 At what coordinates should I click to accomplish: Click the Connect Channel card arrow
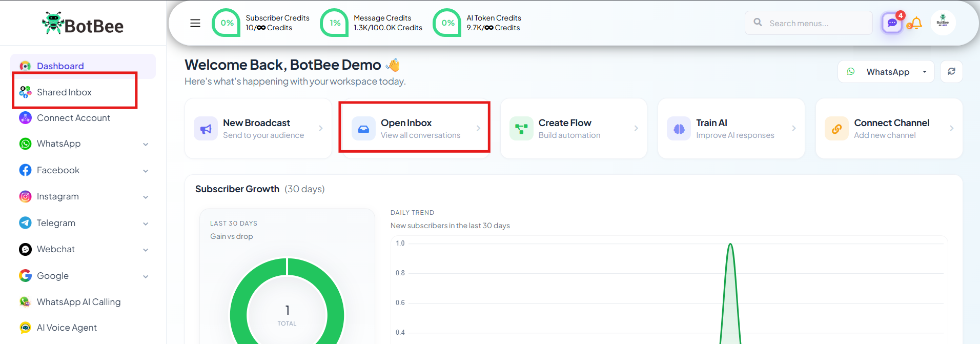(x=952, y=128)
